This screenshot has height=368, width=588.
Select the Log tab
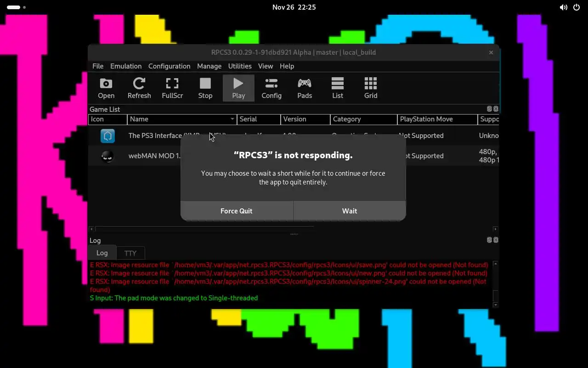tap(102, 253)
